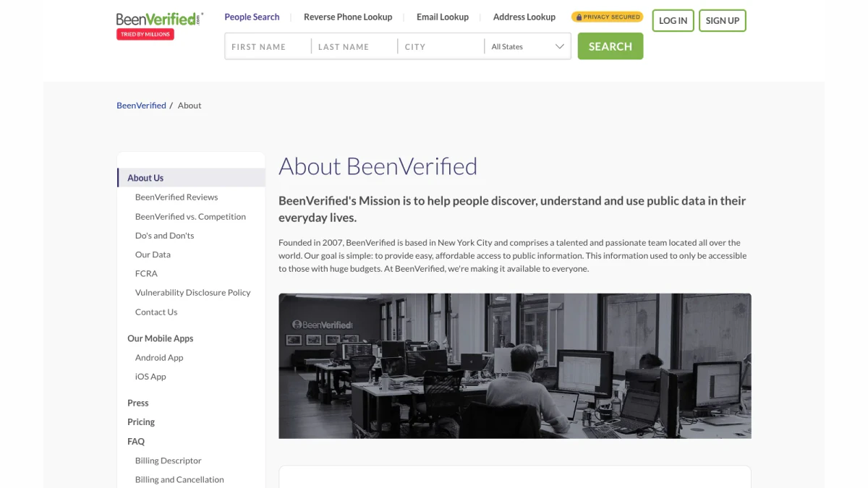The image size is (868, 488).
Task: Click the About BeenVerified heading
Action: [x=378, y=166]
